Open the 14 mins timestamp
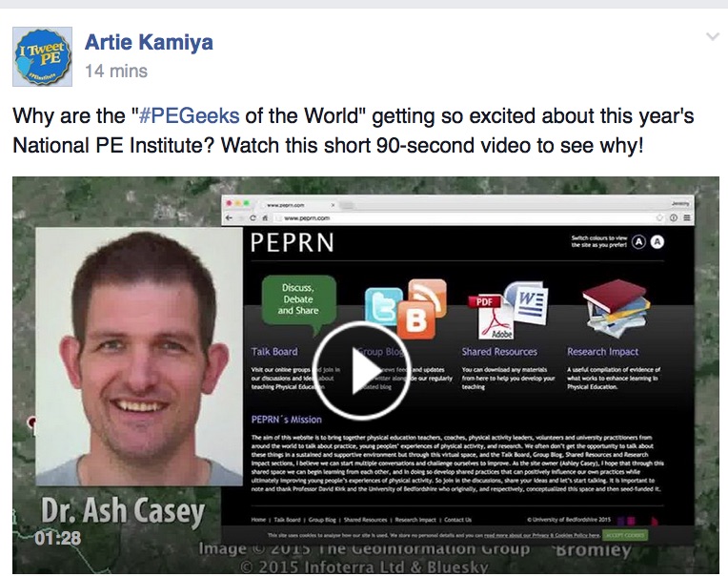 pyautogui.click(x=116, y=72)
